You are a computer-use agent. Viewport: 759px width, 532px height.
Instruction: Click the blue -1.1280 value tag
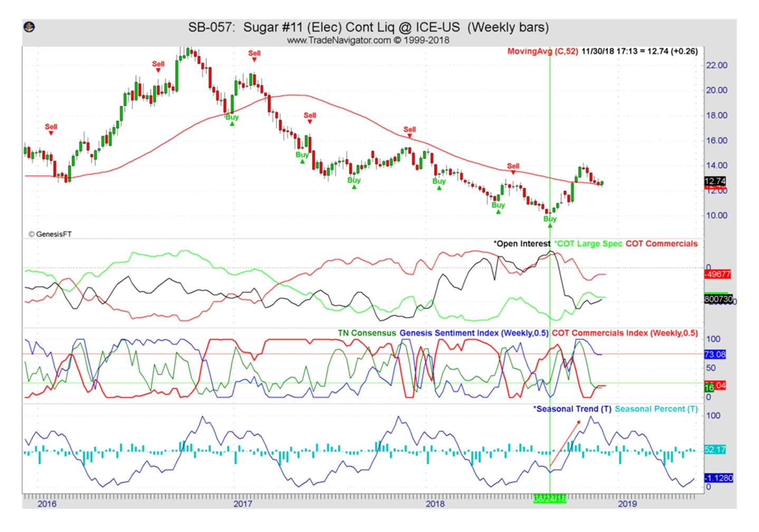coord(719,478)
